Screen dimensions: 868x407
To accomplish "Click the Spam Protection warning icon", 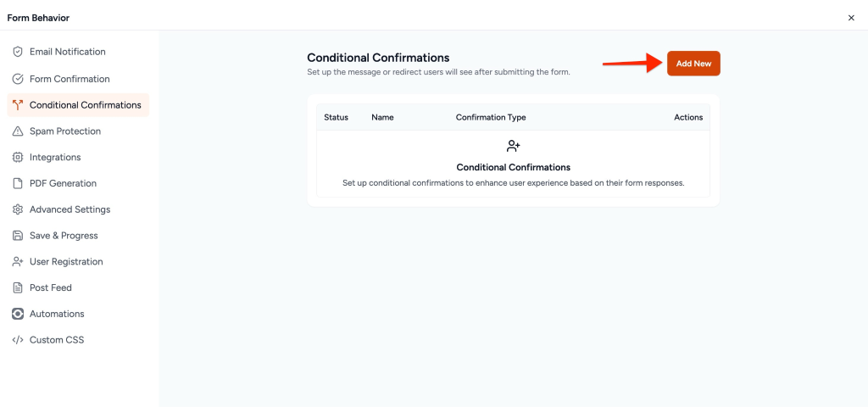I will tap(18, 131).
